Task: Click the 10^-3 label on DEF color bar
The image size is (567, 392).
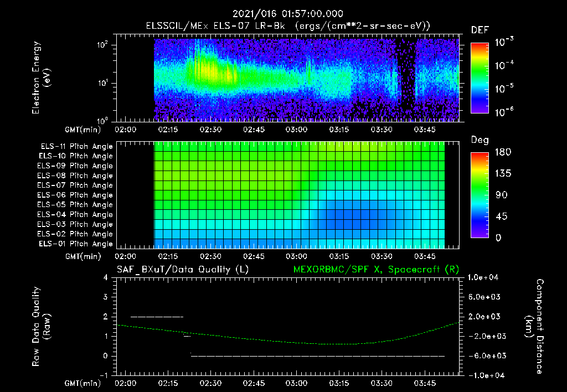Action: pos(504,42)
